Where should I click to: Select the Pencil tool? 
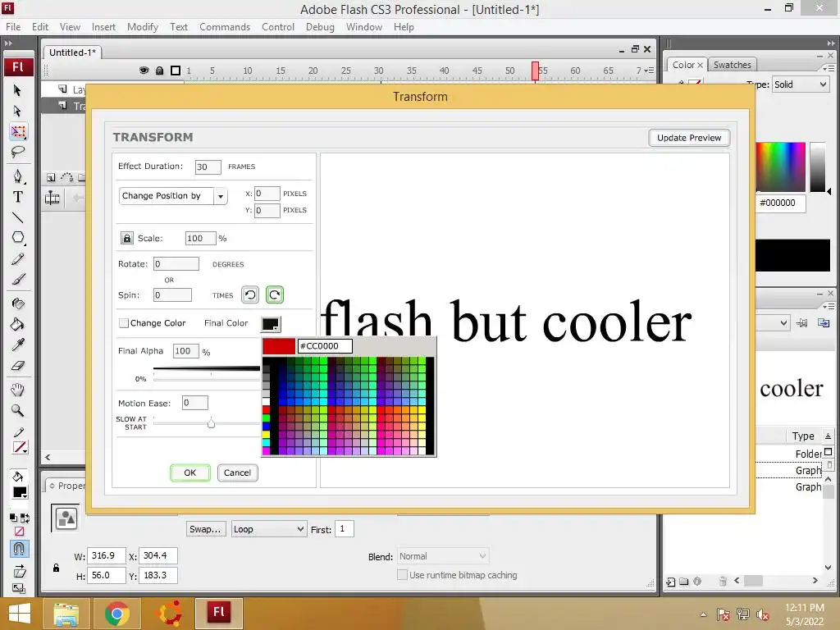(18, 258)
